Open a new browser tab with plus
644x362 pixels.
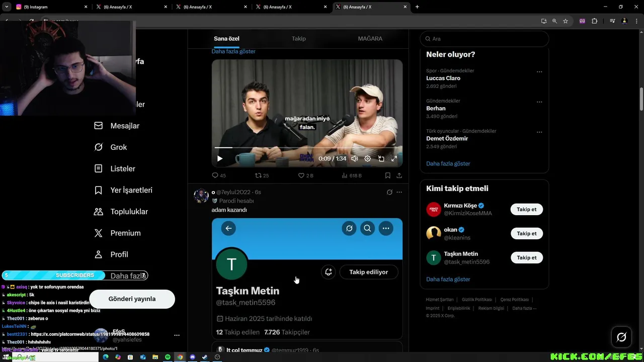click(417, 7)
